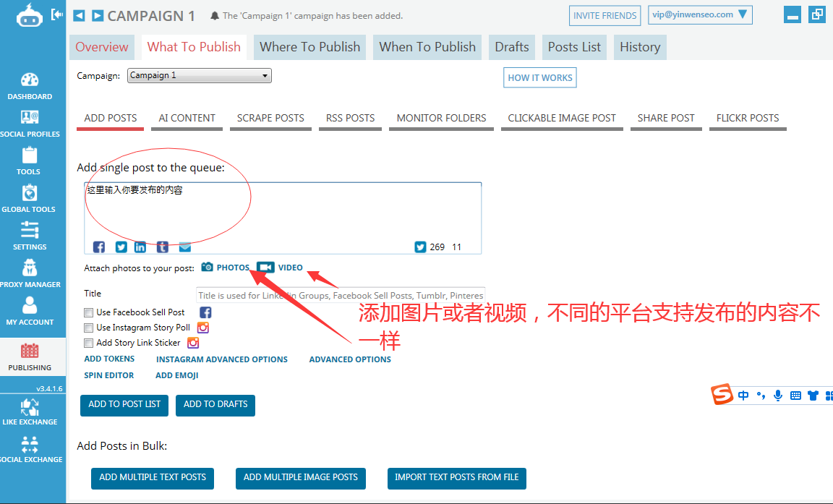Switch to the Where To Publish tab
The height and width of the screenshot is (504, 833).
click(309, 46)
